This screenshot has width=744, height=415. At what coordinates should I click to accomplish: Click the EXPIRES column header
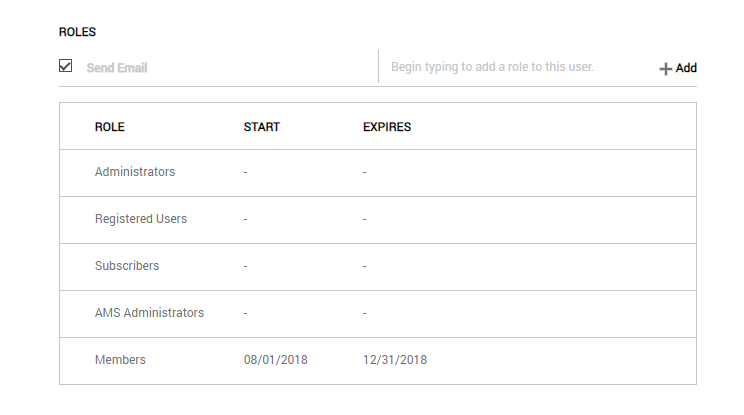[387, 127]
